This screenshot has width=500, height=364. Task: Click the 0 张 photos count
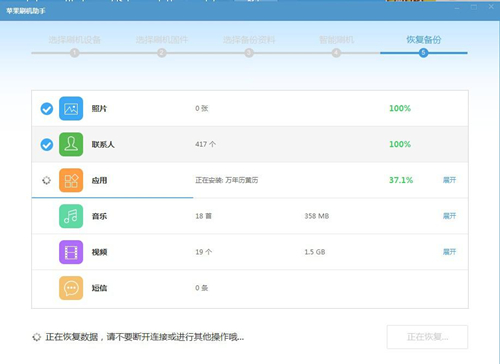tap(202, 108)
